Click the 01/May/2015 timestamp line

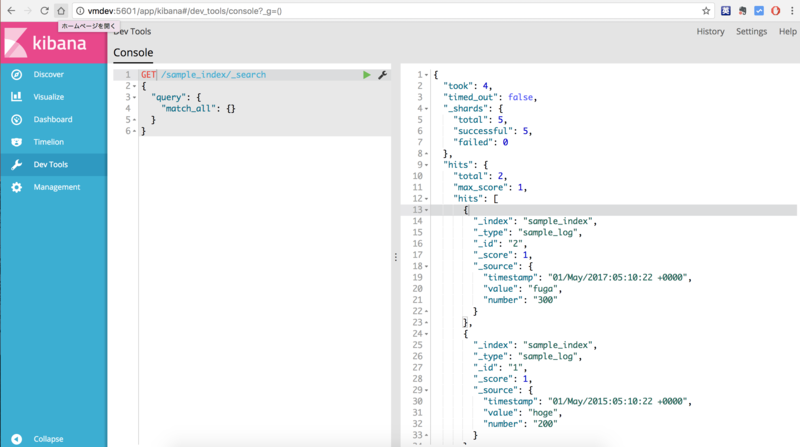tap(587, 402)
